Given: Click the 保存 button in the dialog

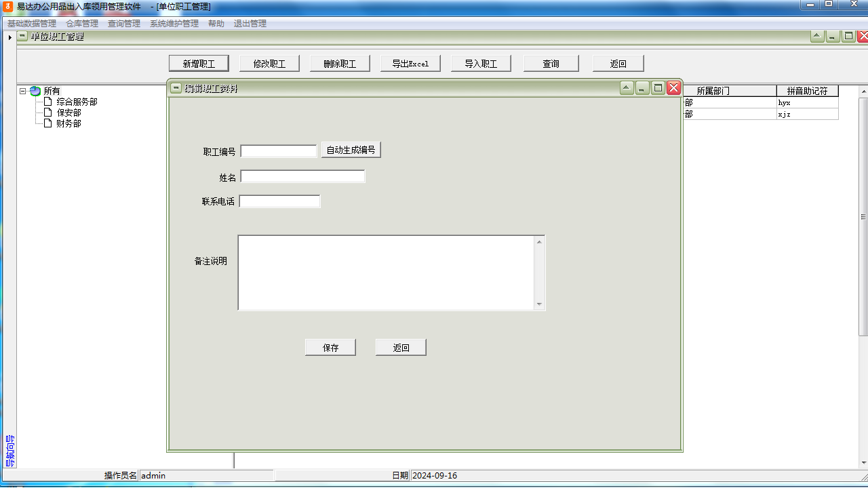Looking at the screenshot, I should pyautogui.click(x=330, y=346).
